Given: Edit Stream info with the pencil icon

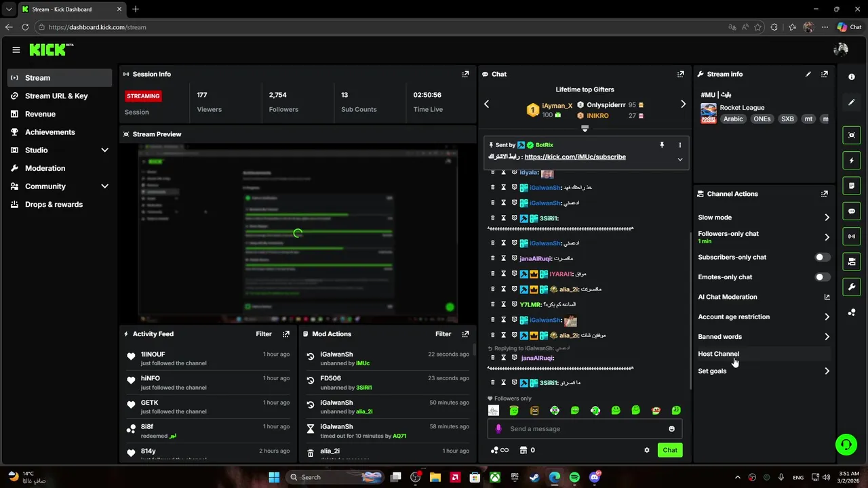Looking at the screenshot, I should (x=808, y=74).
